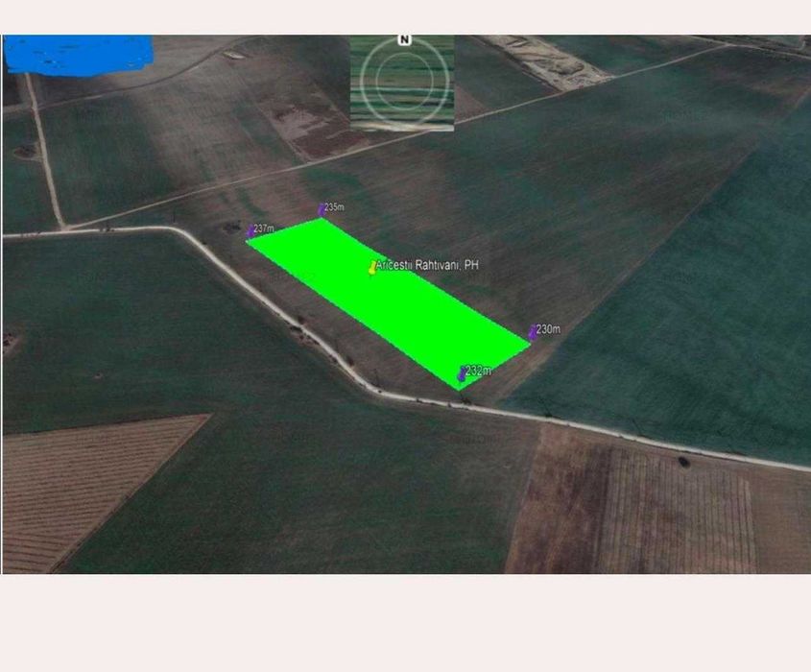This screenshot has height=672, width=811.
Task: Click the '237m' elevation label
Action: pos(264,228)
